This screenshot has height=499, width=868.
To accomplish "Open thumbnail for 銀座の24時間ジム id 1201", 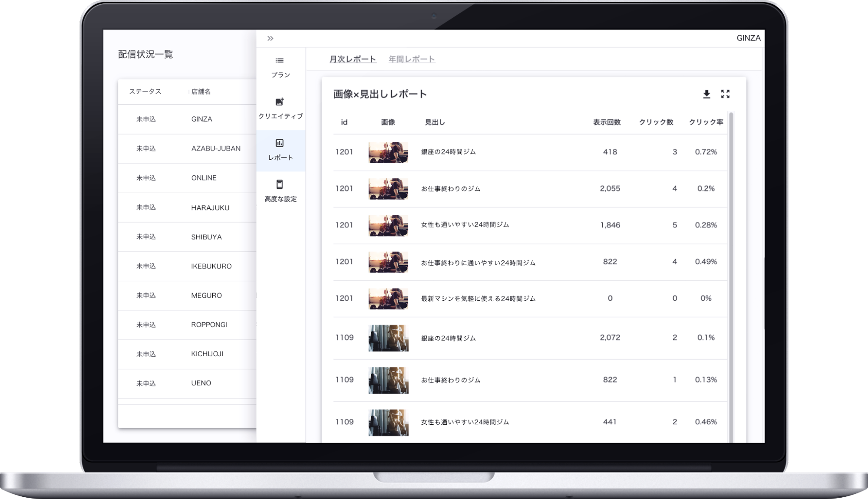I will click(x=388, y=152).
